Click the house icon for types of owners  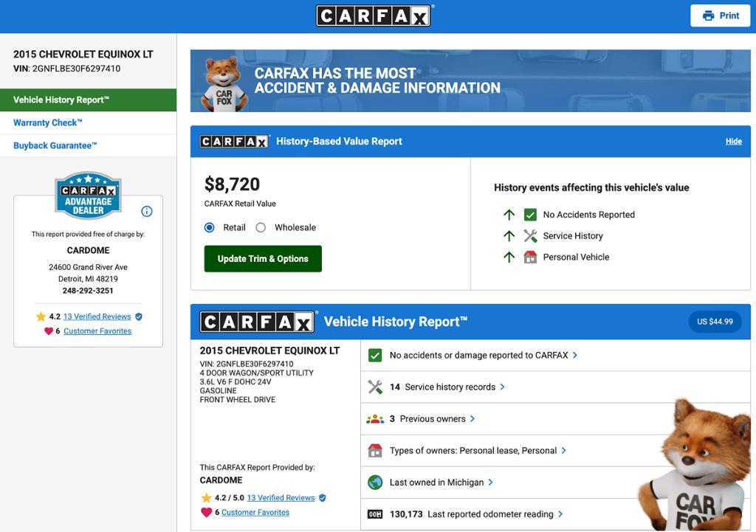pyautogui.click(x=375, y=451)
